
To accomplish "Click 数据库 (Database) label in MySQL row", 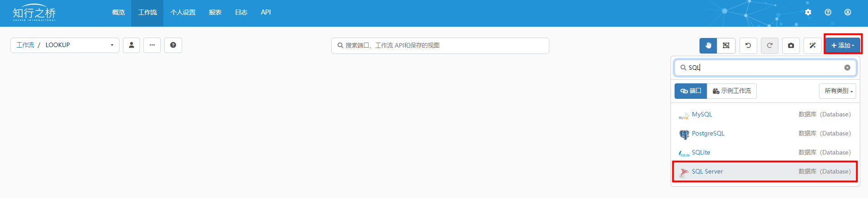I will (x=824, y=115).
